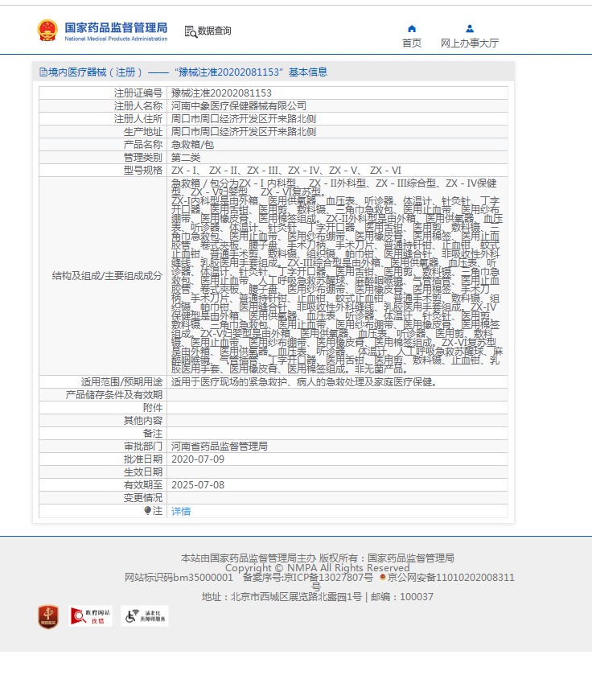
Task: Click 河南省药品监督管理局 approval department
Action: (x=220, y=447)
